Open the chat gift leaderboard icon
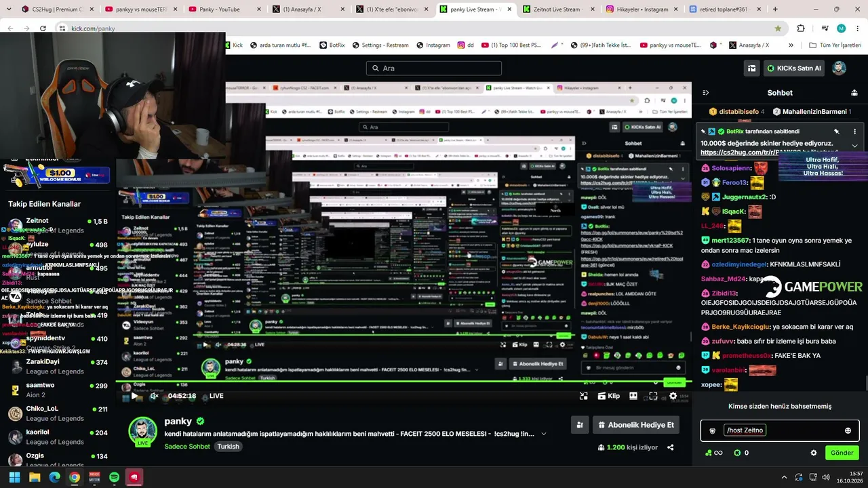The width and height of the screenshot is (868, 488). tap(854, 93)
